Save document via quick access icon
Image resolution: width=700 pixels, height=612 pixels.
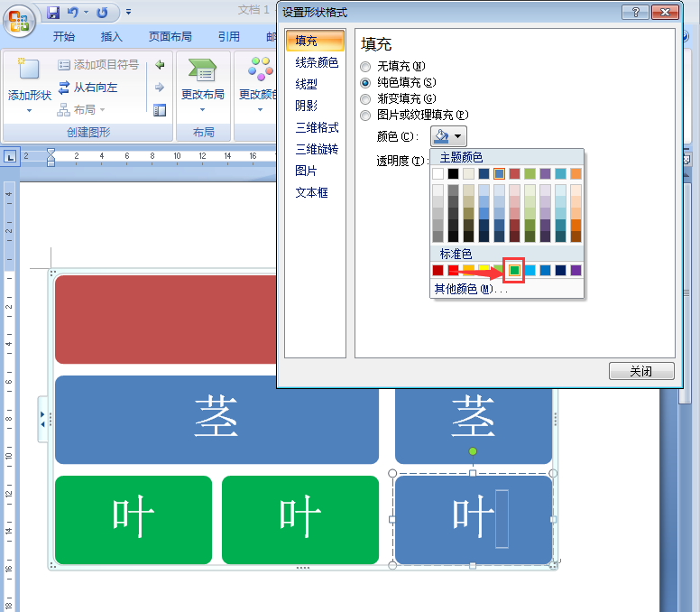point(53,13)
